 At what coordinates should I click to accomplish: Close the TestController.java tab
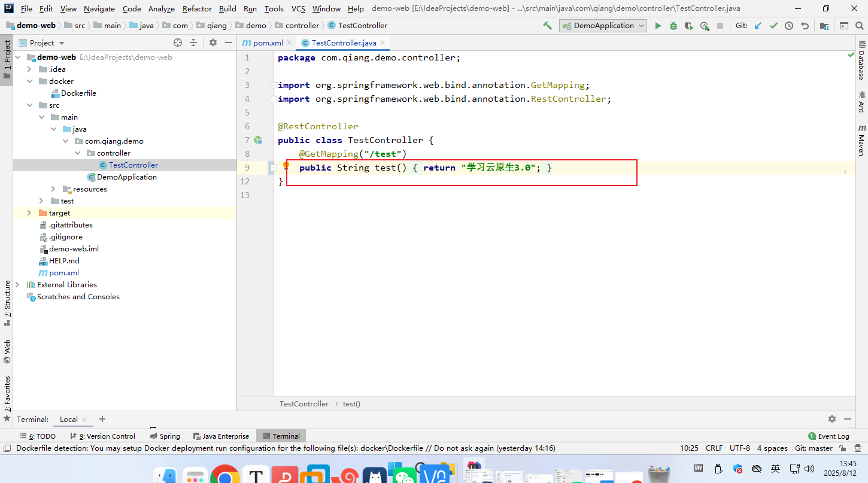click(x=383, y=43)
